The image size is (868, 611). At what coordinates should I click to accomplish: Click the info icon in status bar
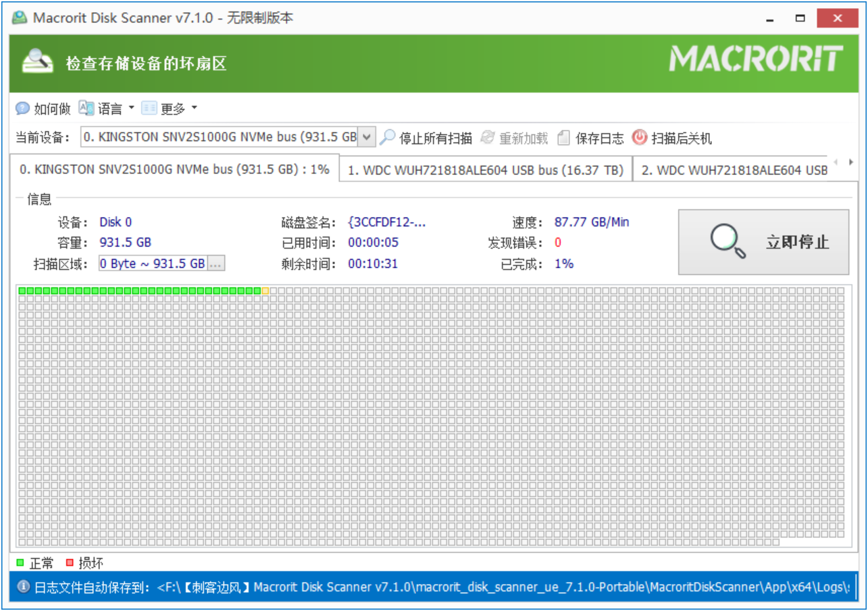coord(24,587)
